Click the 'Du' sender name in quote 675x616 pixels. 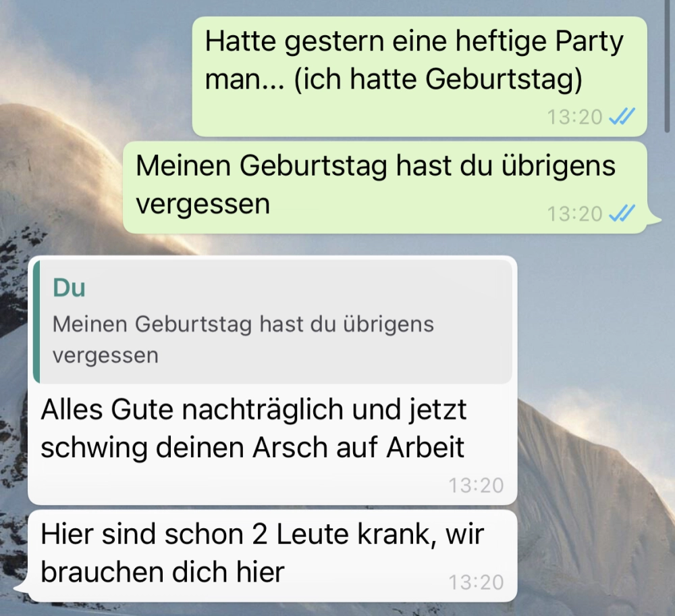pos(69,288)
